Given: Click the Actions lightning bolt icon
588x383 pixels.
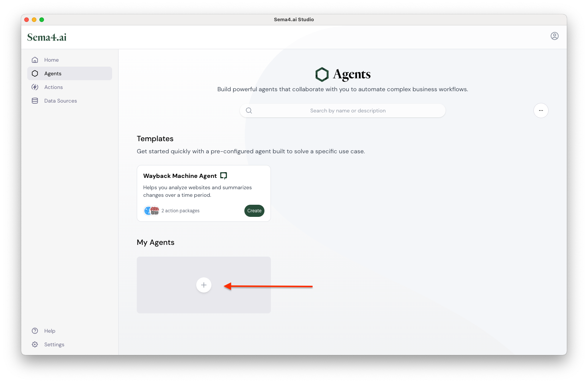Looking at the screenshot, I should [x=35, y=87].
